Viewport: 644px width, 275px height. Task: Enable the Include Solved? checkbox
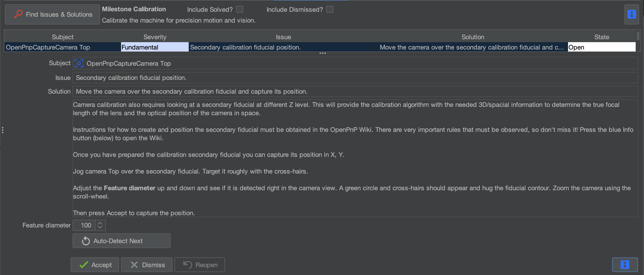(239, 9)
